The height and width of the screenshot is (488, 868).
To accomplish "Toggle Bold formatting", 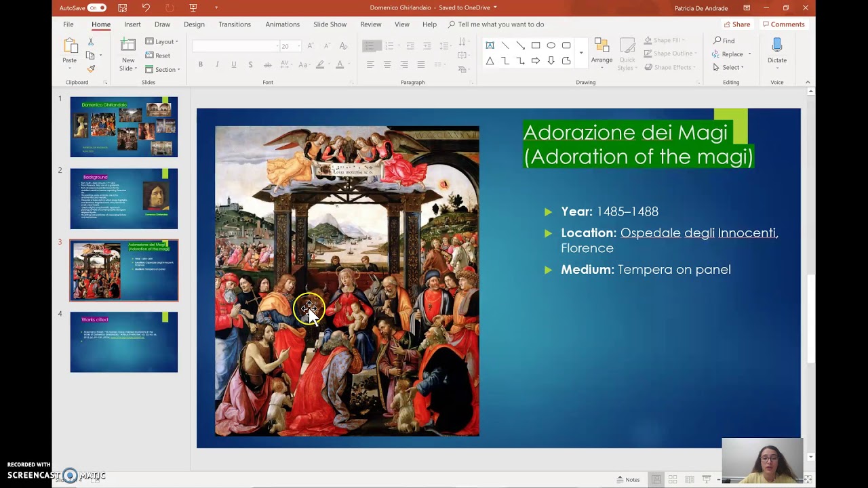I will point(200,64).
